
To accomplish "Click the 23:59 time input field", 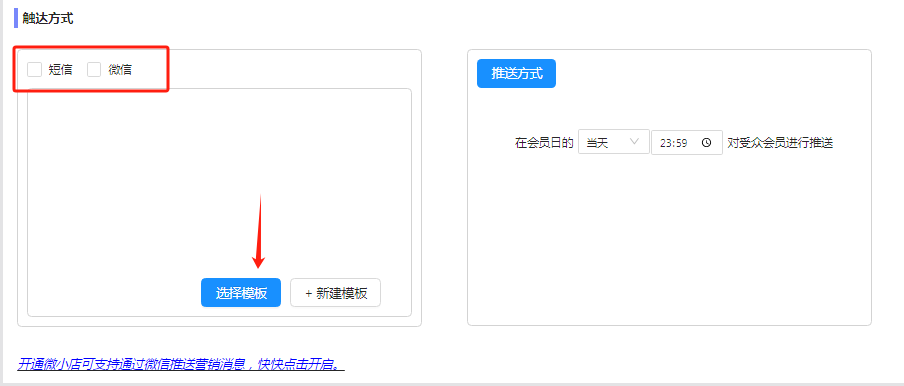I will pos(687,143).
